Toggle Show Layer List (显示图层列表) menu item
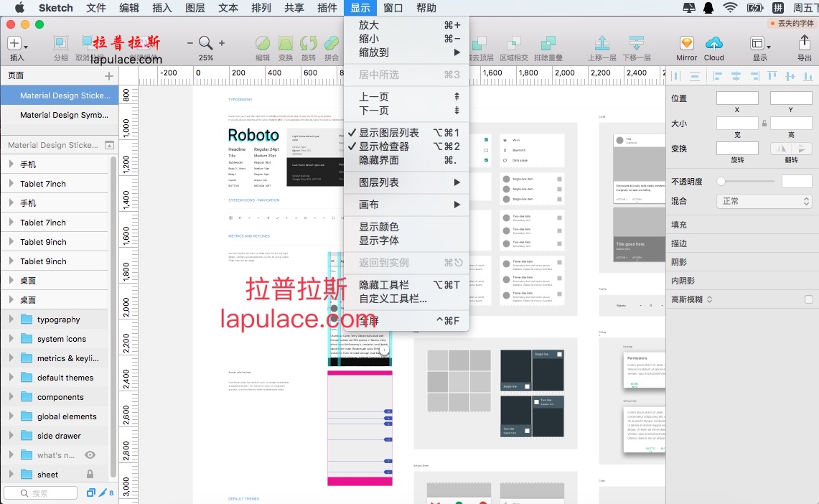This screenshot has height=504, width=819. click(x=406, y=133)
